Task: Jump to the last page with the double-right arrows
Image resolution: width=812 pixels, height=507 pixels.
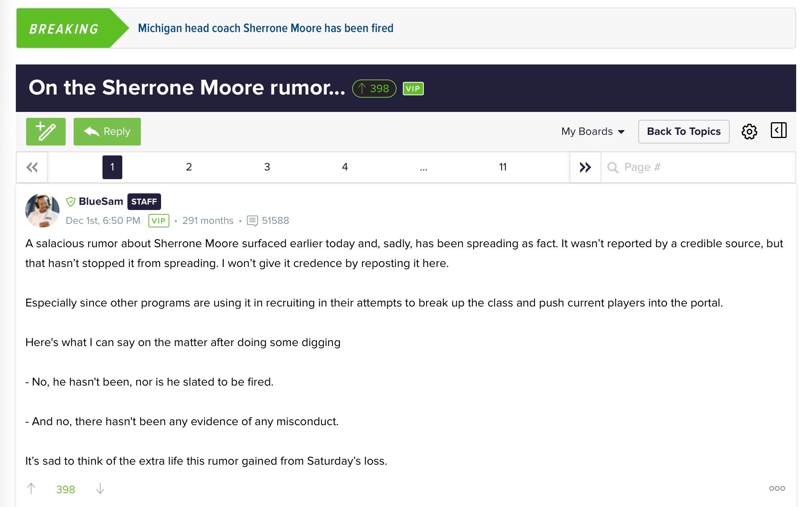Action: pyautogui.click(x=585, y=167)
